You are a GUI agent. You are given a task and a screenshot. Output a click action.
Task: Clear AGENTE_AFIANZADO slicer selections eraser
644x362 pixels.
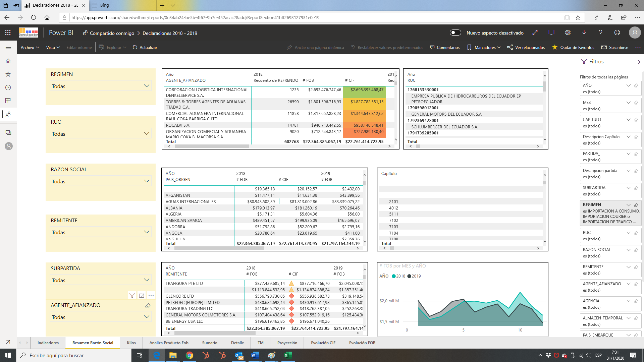pyautogui.click(x=148, y=306)
